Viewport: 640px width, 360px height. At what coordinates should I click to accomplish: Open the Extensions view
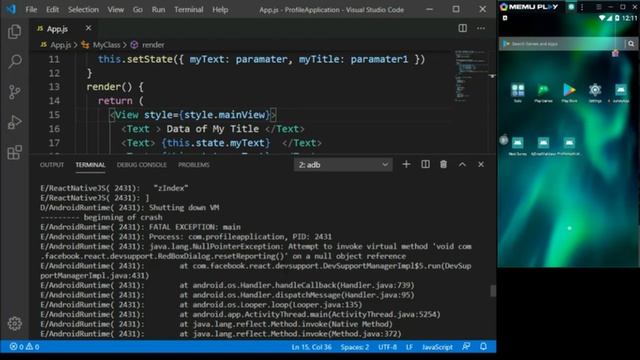coord(15,152)
